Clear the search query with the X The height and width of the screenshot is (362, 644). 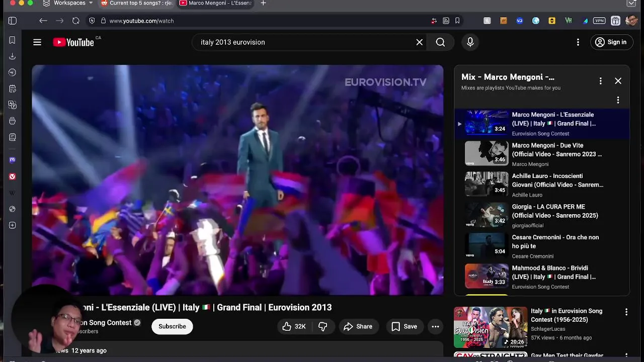[419, 42]
